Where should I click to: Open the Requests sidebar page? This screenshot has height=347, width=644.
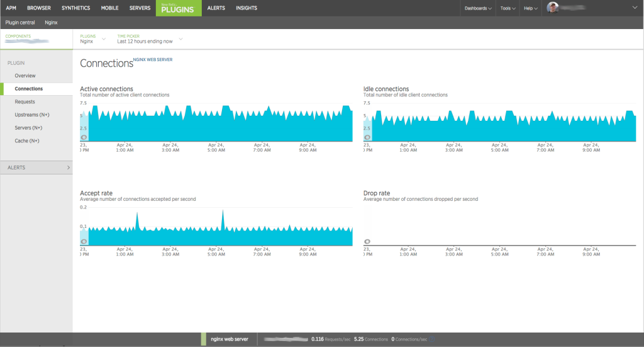coord(25,101)
